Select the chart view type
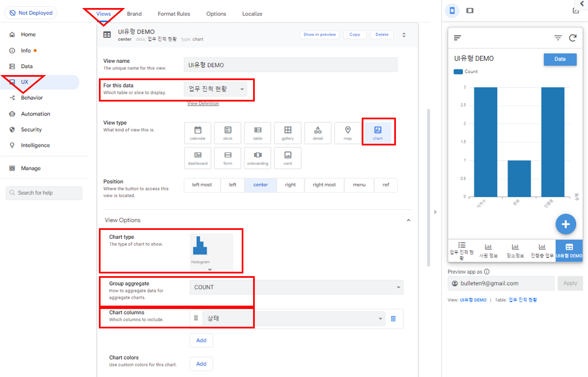The width and height of the screenshot is (588, 377). coord(378,133)
